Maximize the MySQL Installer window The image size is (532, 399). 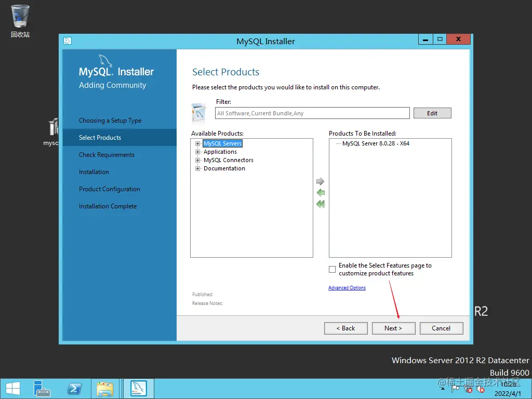(440, 39)
